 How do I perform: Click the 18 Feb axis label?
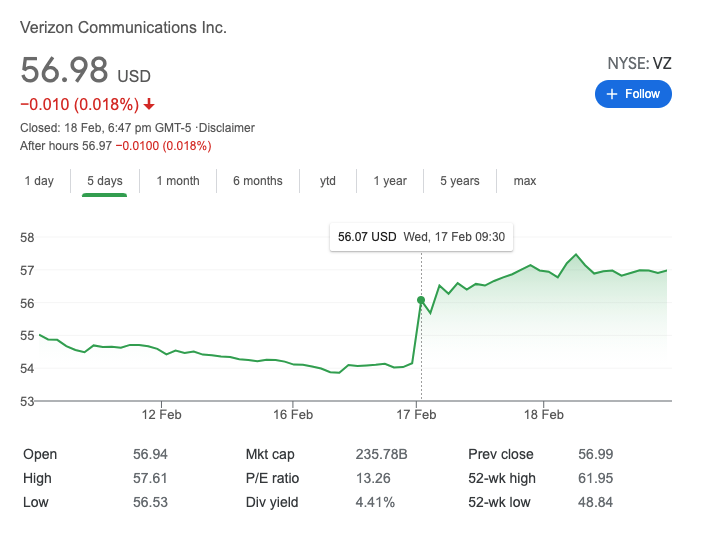[x=545, y=414]
